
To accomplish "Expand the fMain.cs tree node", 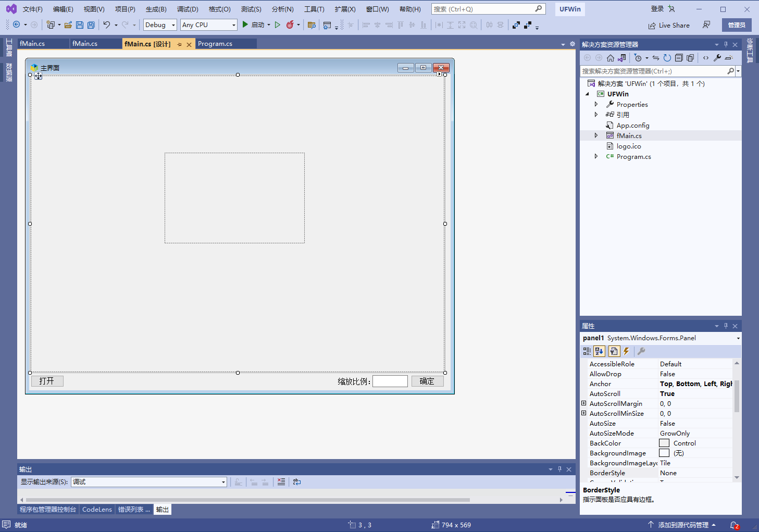I will 596,135.
